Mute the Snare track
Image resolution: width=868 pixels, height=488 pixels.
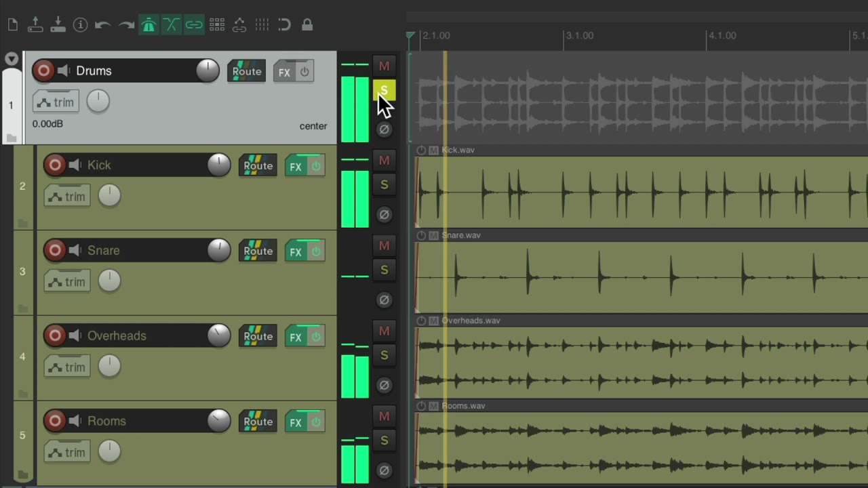(x=384, y=246)
